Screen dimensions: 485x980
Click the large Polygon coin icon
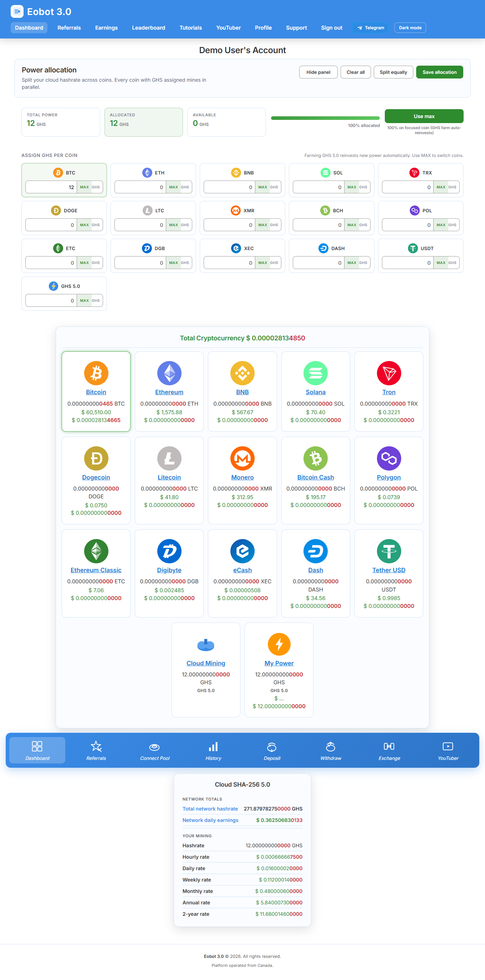tap(389, 458)
